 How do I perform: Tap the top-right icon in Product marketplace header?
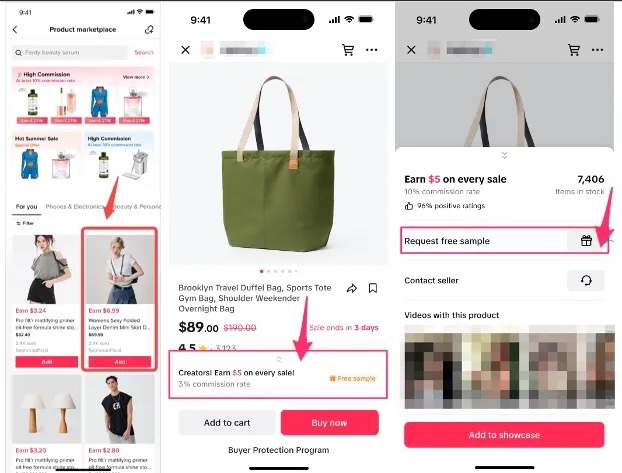149,30
